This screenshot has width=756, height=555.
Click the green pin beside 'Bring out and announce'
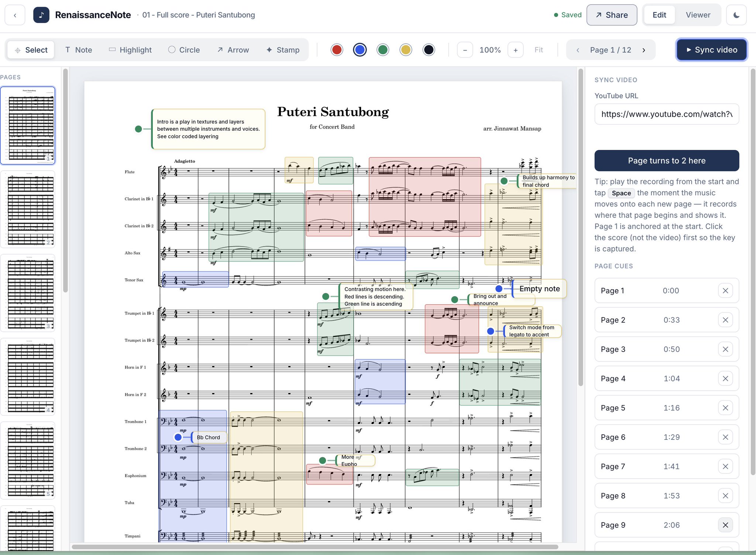(455, 299)
